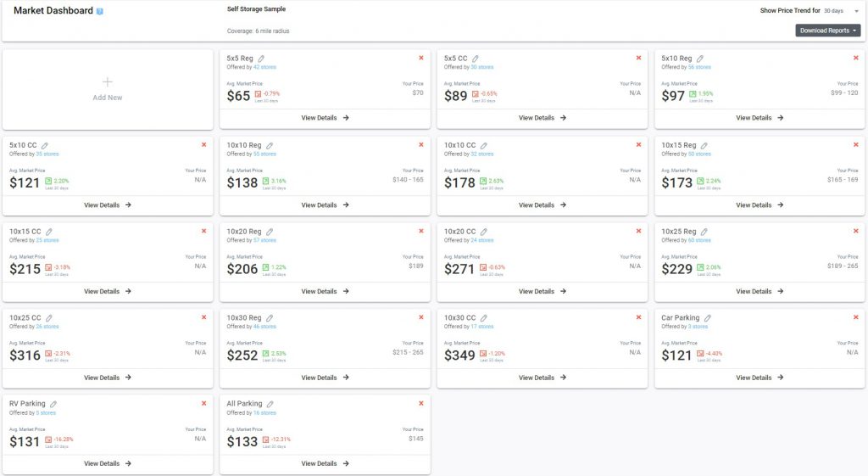Open 16 stores link for All Parking
Screen dimensions: 868x476
click(264, 412)
